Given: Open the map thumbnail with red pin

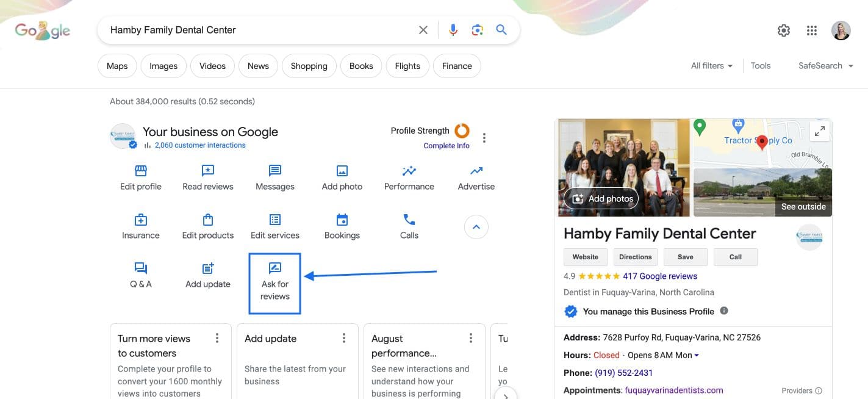Looking at the screenshot, I should [x=763, y=143].
